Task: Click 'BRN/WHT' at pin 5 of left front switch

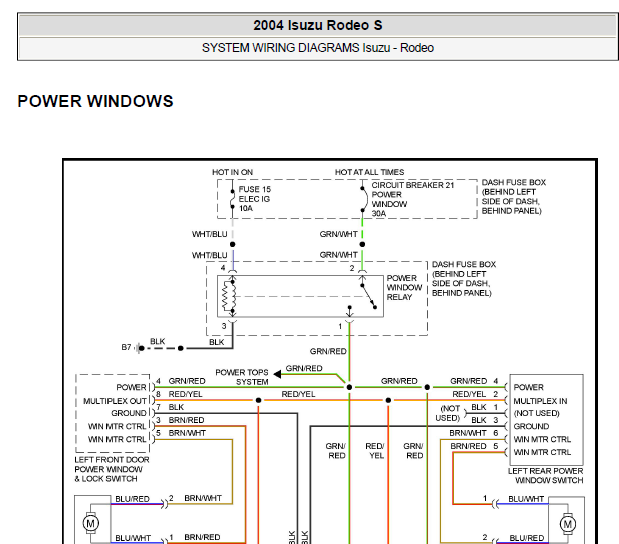Action: point(187,433)
